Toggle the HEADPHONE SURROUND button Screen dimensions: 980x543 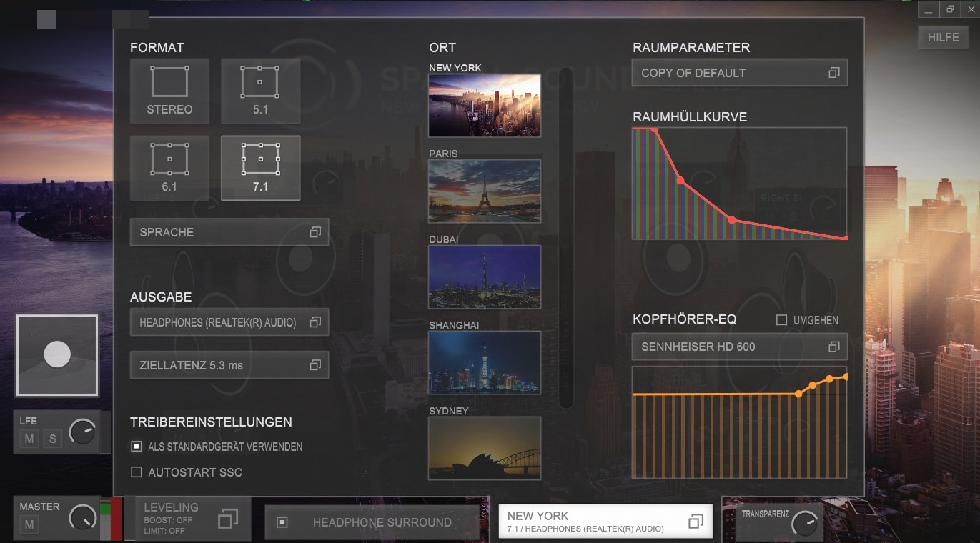click(372, 522)
